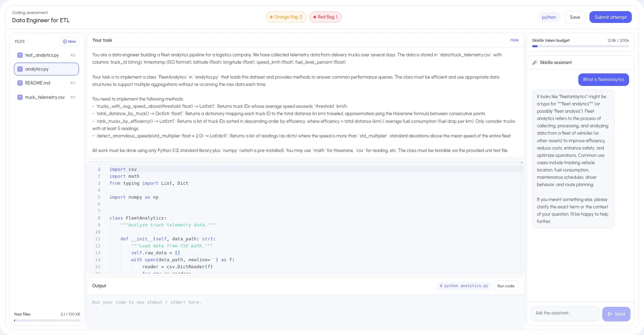Click the FILES panel label
Screen dimensions: 644x335
pos(20,42)
